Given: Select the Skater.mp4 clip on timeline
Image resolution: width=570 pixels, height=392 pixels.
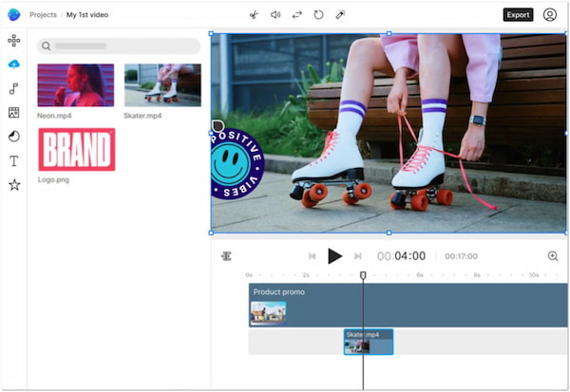Looking at the screenshot, I should click(369, 342).
